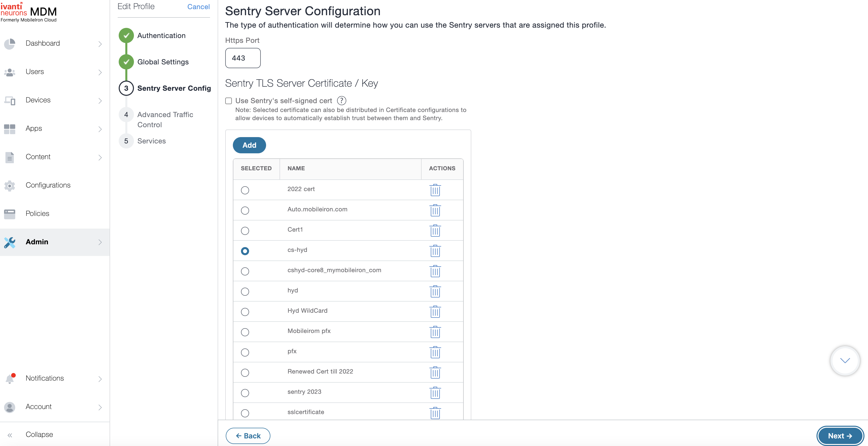Open the Dashboard panel icon
The width and height of the screenshot is (868, 446).
10,44
